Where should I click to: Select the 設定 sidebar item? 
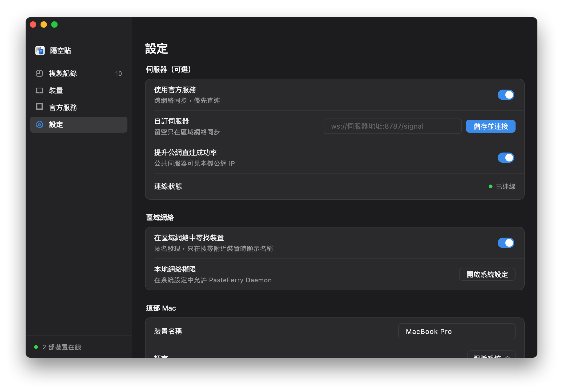click(79, 125)
